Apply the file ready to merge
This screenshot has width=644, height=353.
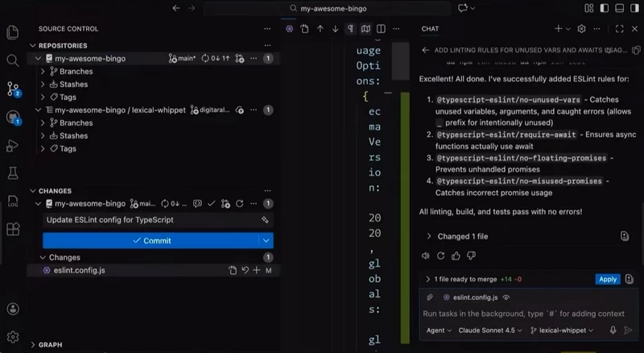point(608,280)
